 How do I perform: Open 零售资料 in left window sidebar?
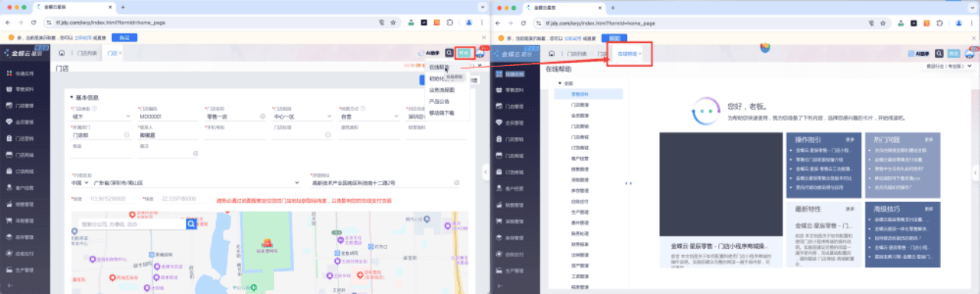tap(25, 90)
